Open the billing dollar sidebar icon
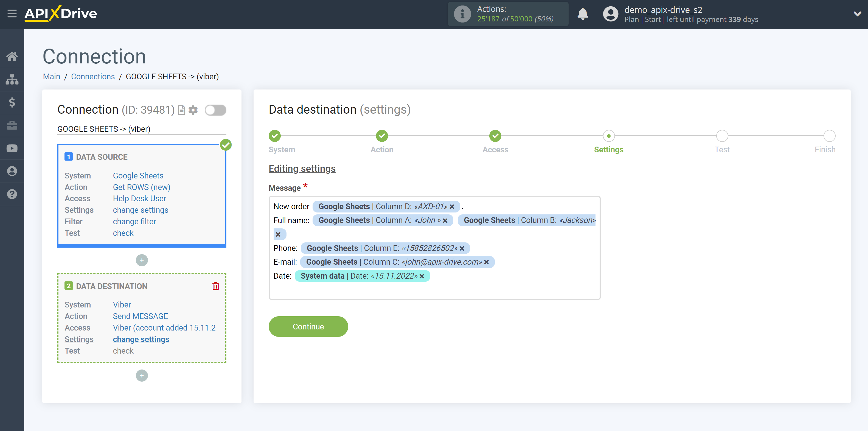868x431 pixels. [12, 102]
